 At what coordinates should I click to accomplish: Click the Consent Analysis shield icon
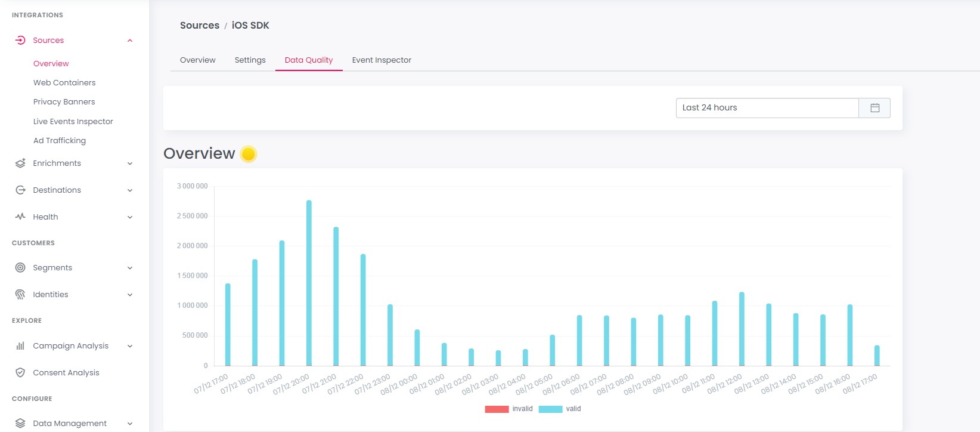tap(20, 373)
